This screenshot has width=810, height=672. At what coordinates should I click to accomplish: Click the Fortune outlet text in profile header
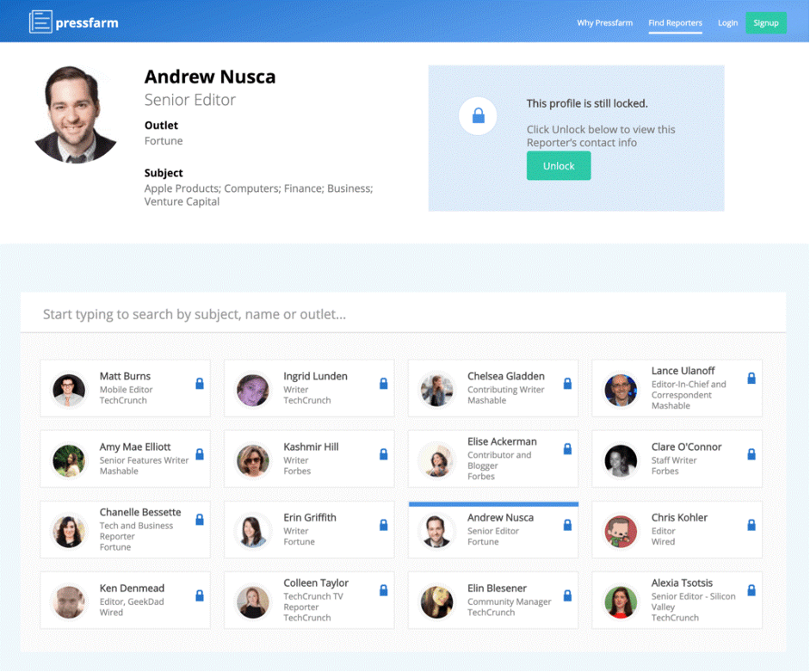164,141
